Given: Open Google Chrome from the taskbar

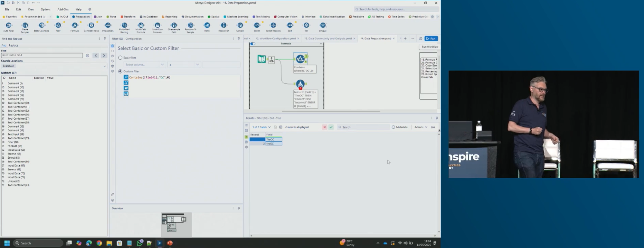Looking at the screenshot, I should click(x=99, y=243).
